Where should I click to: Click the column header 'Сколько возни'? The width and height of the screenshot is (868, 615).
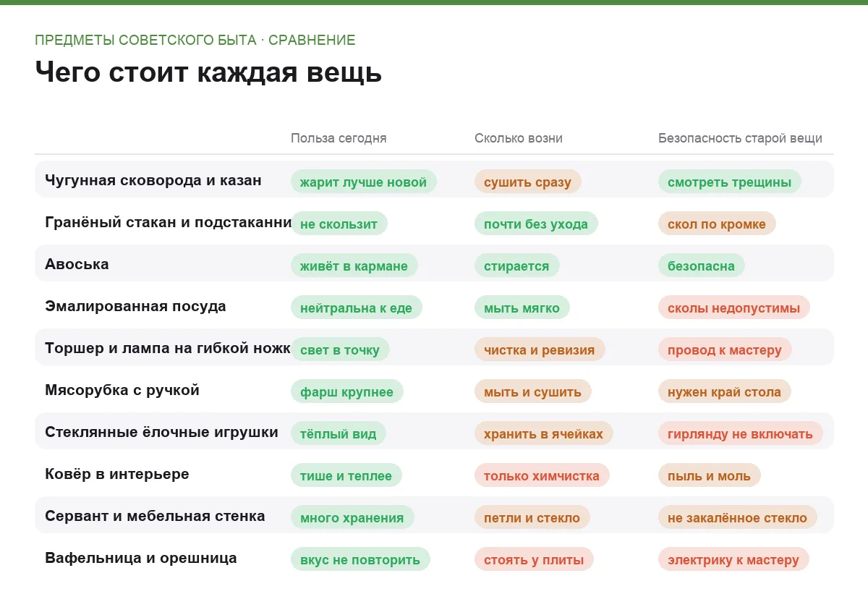pos(519,138)
